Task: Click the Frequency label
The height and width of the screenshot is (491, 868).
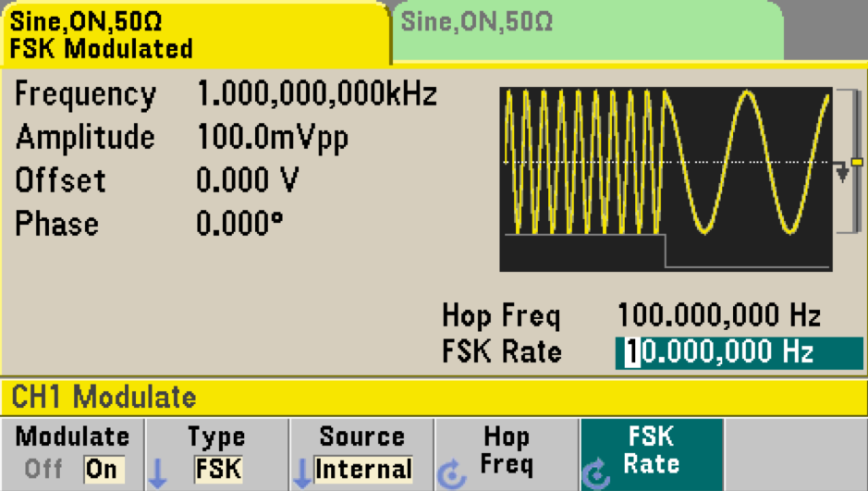Action: pos(86,94)
